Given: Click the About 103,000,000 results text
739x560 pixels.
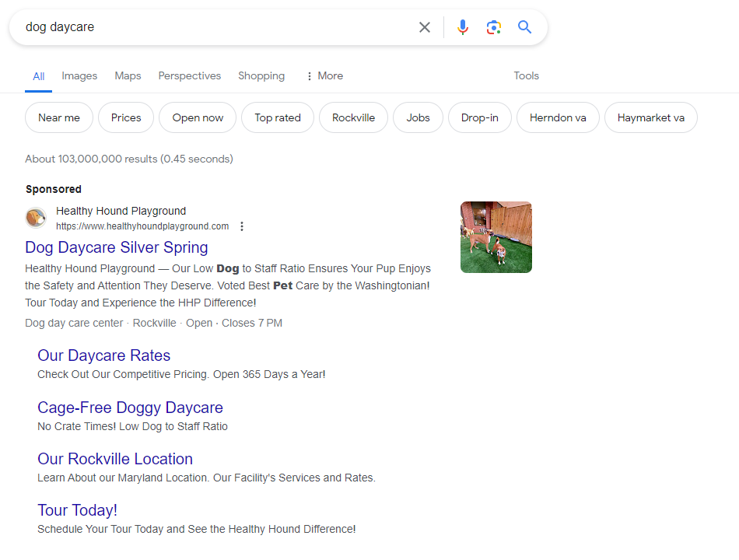Looking at the screenshot, I should click(x=129, y=159).
